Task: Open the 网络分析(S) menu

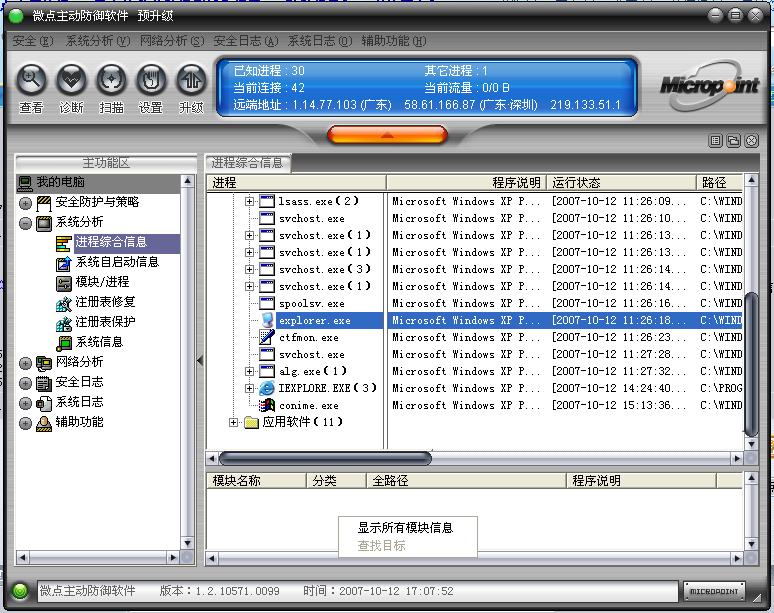Action: 172,41
